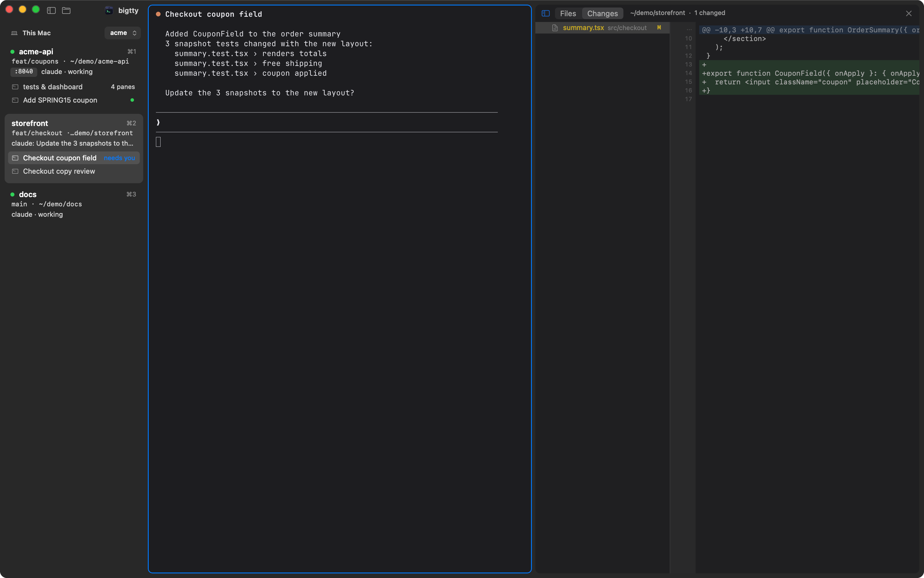
Task: Click the orange dot beside Checkout coupon field title
Action: [158, 14]
